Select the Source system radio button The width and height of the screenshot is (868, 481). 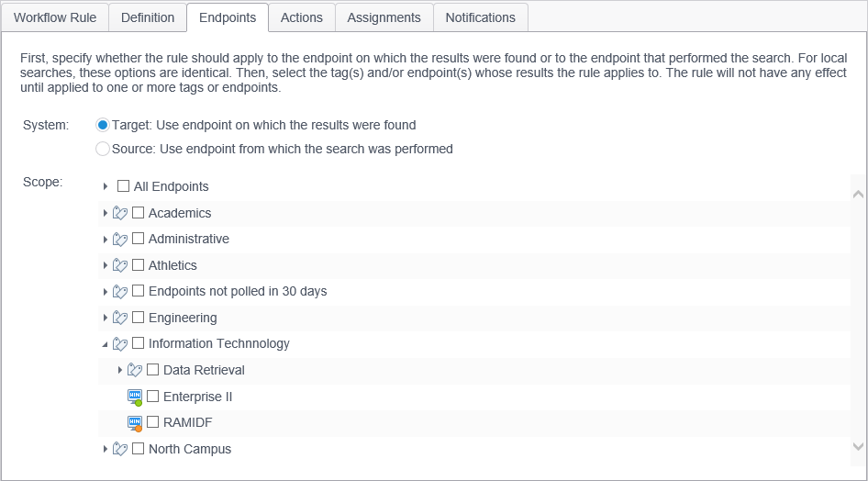[x=103, y=149]
